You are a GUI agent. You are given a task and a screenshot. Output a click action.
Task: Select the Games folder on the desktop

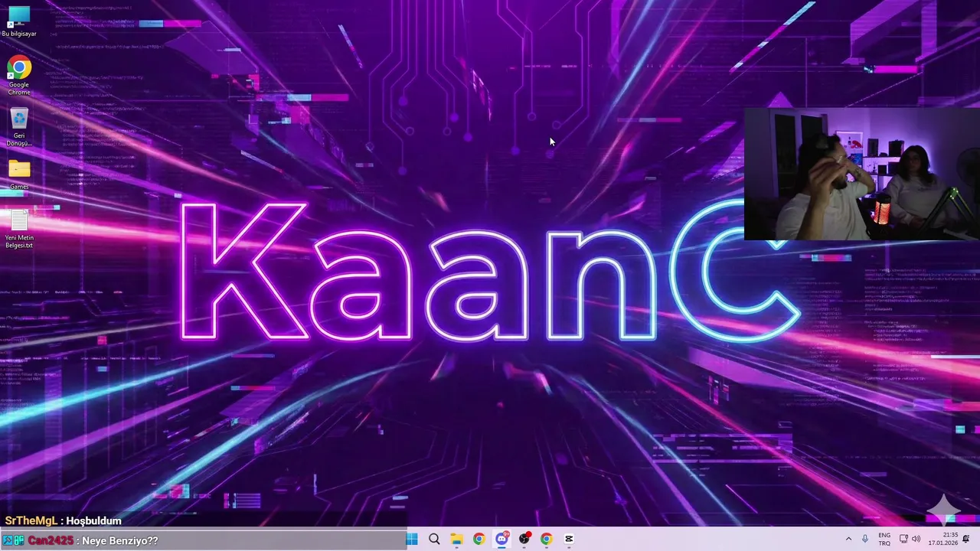19,174
